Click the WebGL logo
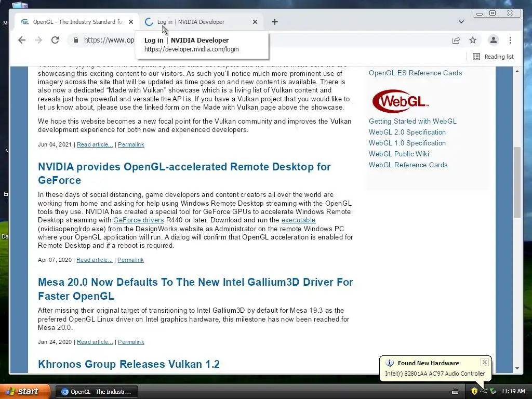The image size is (532, 399). (401, 101)
